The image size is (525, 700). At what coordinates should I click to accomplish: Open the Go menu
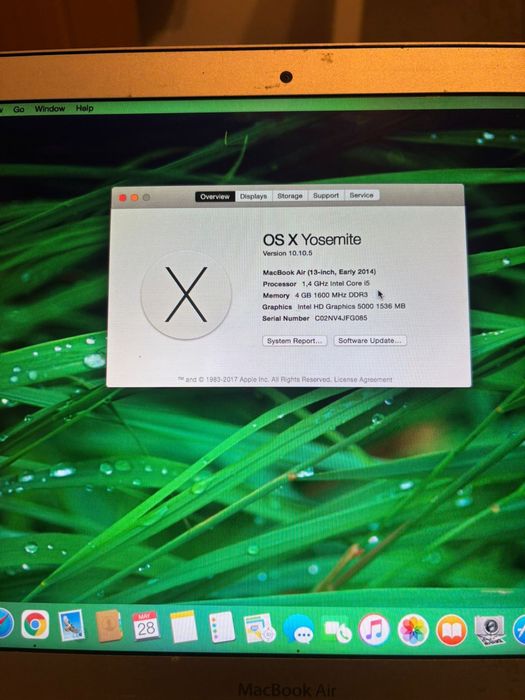click(19, 109)
